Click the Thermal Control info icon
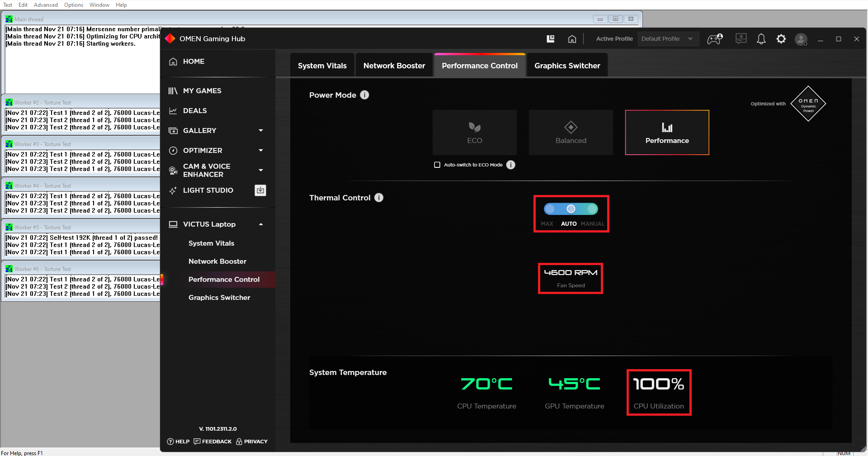The height and width of the screenshot is (456, 868). pyautogui.click(x=379, y=198)
